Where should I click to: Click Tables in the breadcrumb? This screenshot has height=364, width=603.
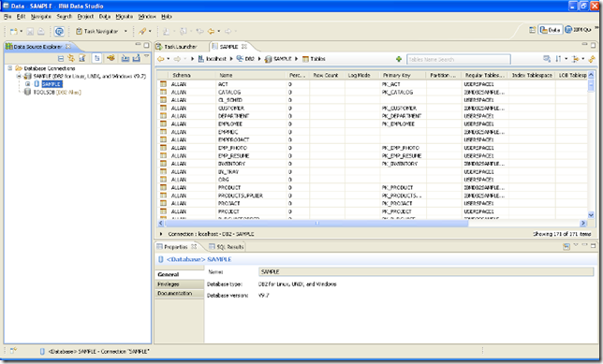[x=314, y=59]
